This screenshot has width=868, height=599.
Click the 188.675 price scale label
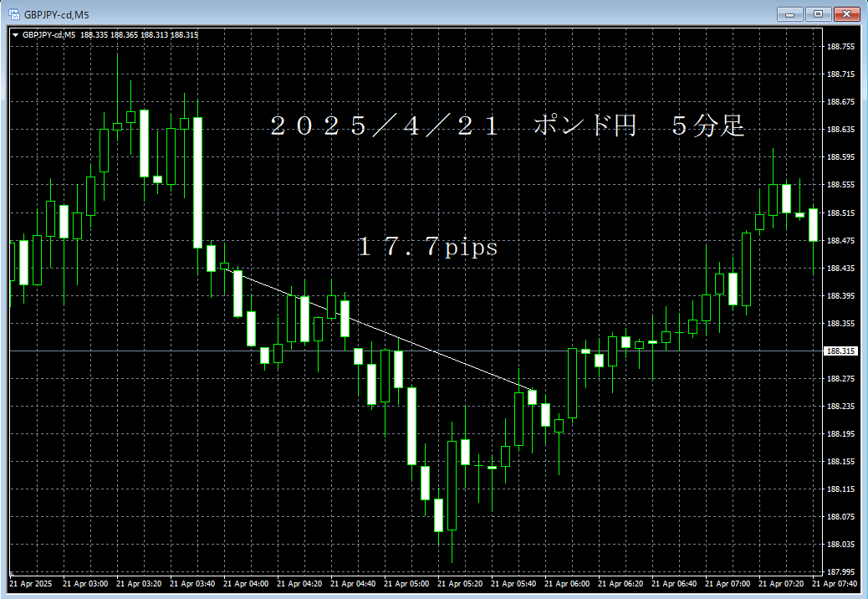coord(840,102)
